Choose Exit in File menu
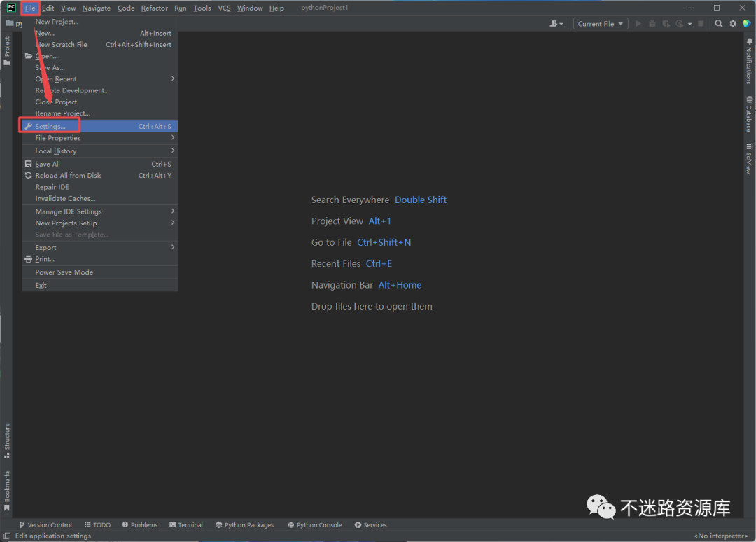Image resolution: width=756 pixels, height=542 pixels. [x=100, y=286]
